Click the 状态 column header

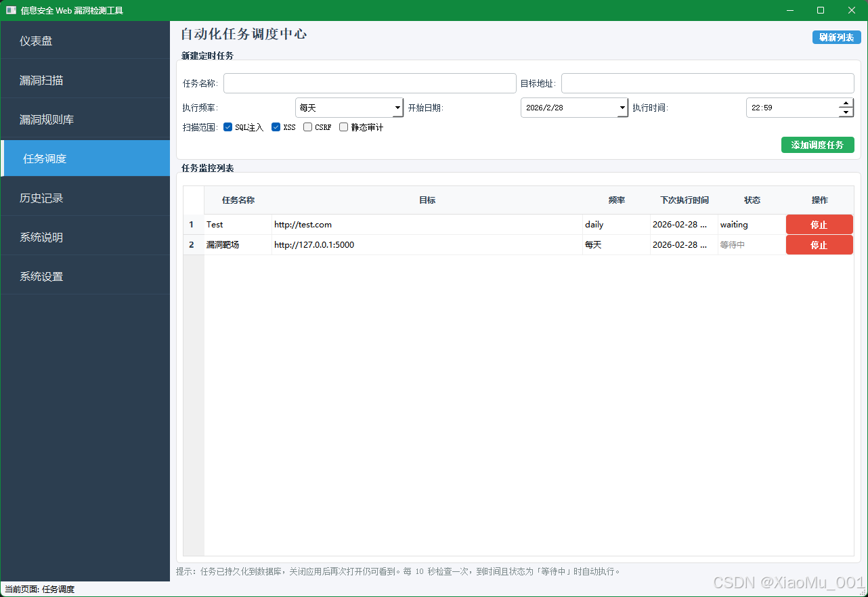[752, 200]
